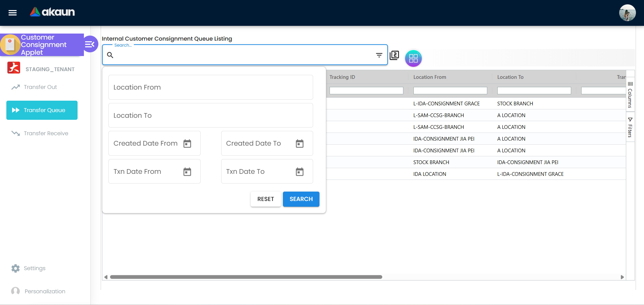644x305 pixels.
Task: Click the SEARCH button
Action: point(301,199)
